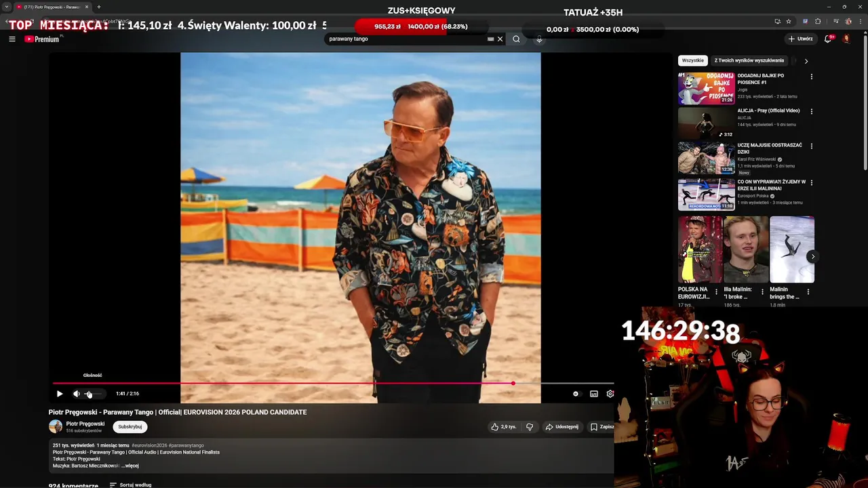868x488 pixels.
Task: Open a new browser tab with plus
Action: pos(99,7)
